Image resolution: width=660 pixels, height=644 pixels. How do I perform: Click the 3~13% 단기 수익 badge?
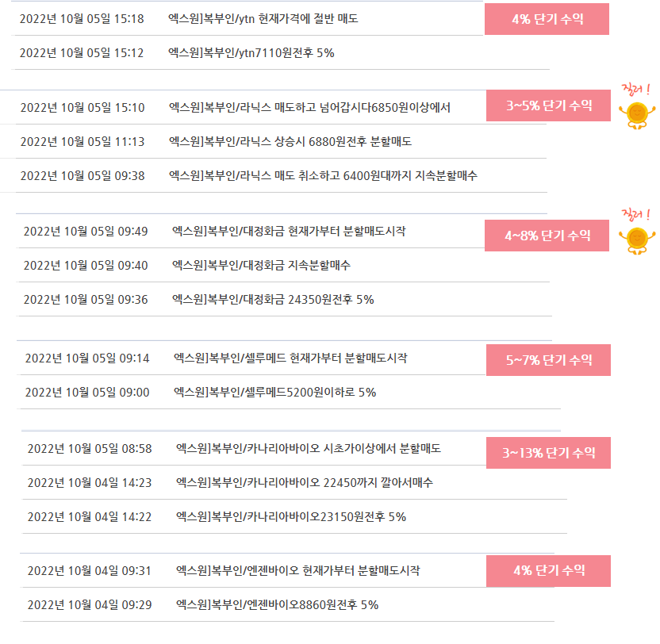[548, 453]
